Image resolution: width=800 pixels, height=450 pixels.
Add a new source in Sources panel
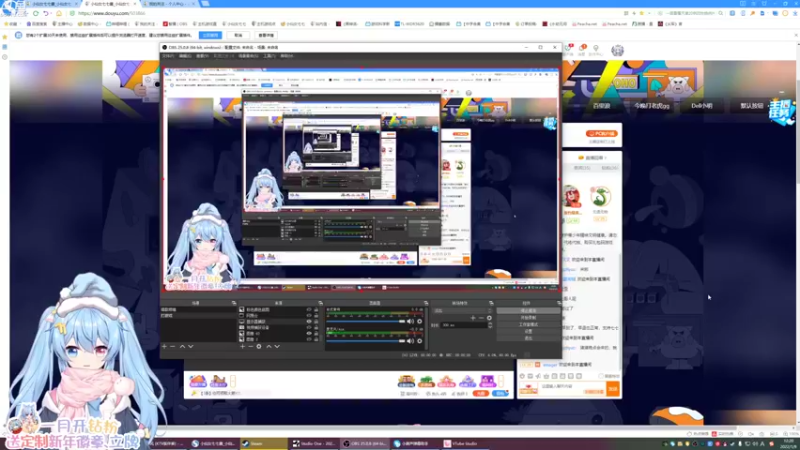tap(242, 346)
